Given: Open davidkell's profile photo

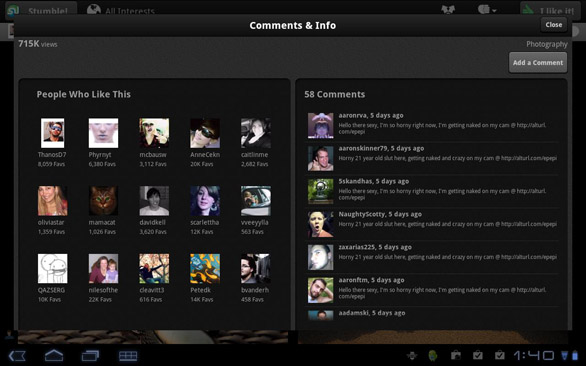Looking at the screenshot, I should pyautogui.click(x=154, y=201).
